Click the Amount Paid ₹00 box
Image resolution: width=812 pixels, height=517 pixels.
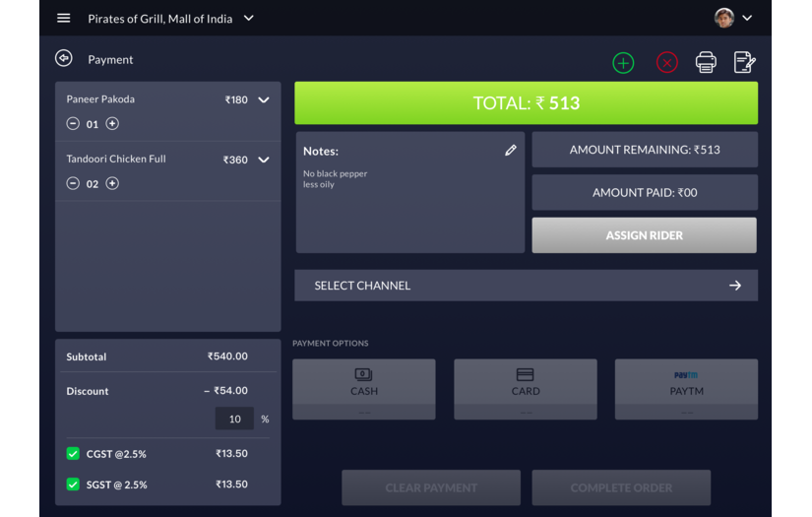coord(645,193)
